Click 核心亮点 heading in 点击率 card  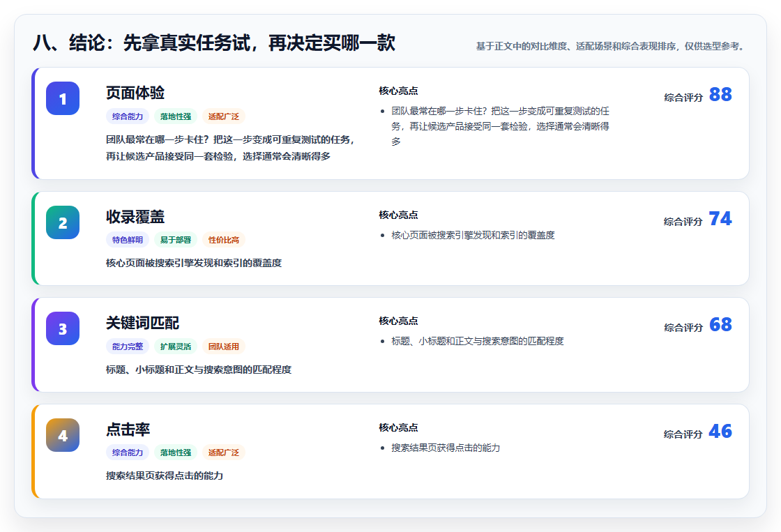(x=398, y=427)
